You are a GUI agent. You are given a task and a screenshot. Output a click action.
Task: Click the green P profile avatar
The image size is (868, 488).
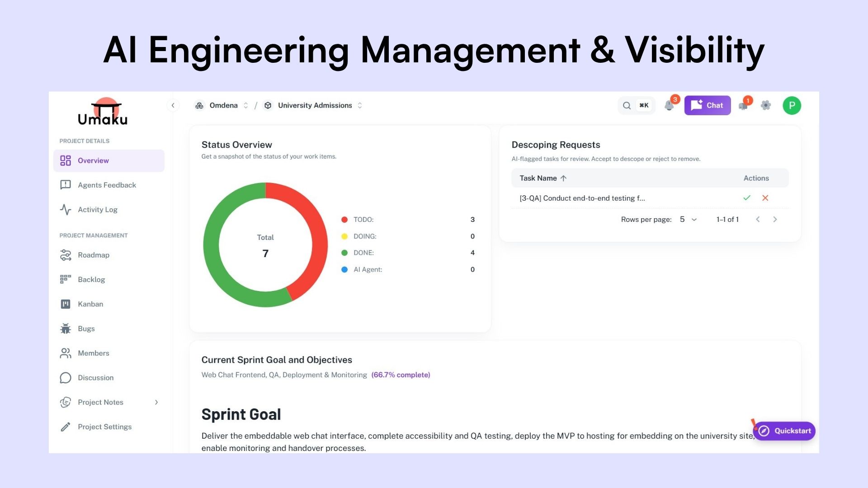click(792, 106)
